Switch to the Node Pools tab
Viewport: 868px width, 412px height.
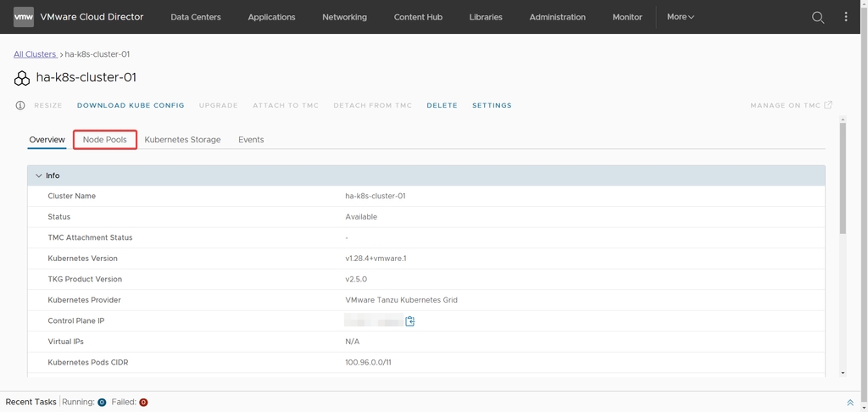(x=105, y=140)
